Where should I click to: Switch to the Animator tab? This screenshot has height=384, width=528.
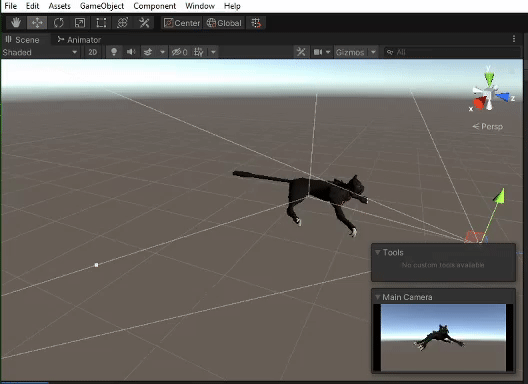(79, 40)
